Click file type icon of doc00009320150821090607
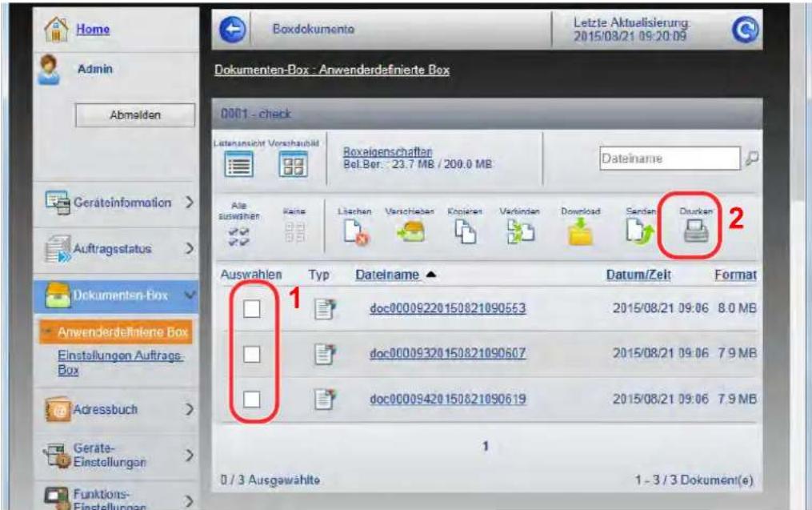The width and height of the screenshot is (812, 510). (x=326, y=355)
